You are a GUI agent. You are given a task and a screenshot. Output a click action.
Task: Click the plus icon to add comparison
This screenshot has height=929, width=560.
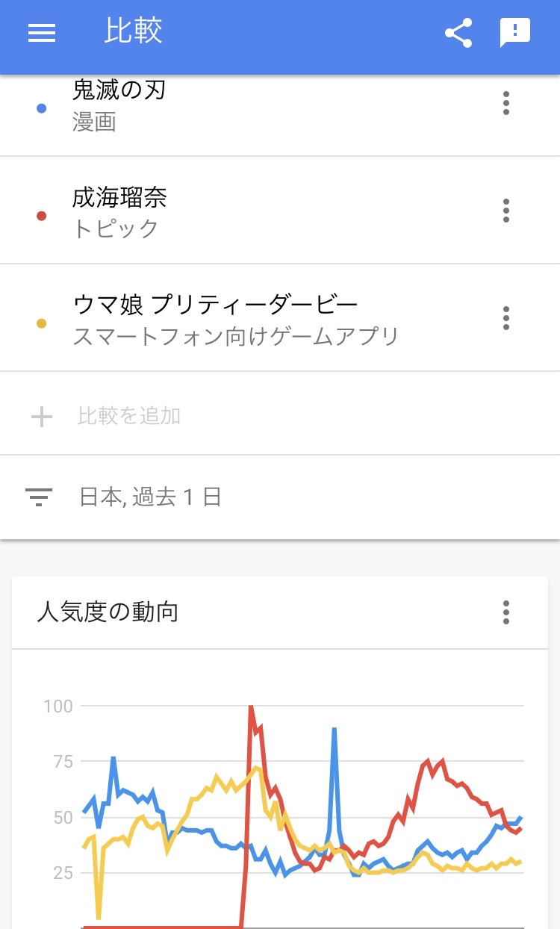click(42, 416)
